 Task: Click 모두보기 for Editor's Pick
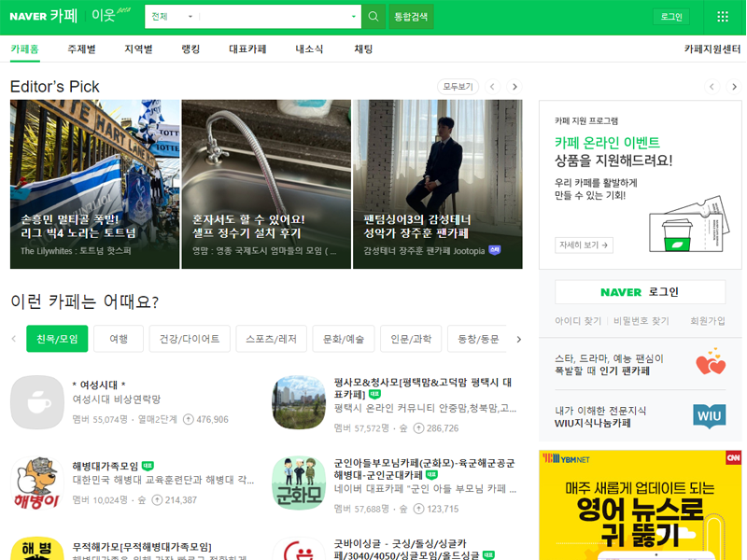458,87
